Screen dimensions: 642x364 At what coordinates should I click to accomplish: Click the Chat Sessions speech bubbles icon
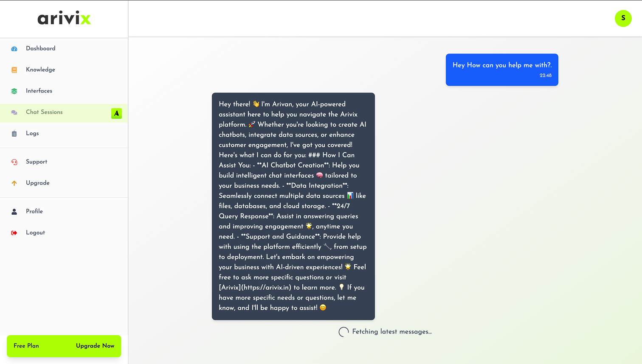click(14, 112)
